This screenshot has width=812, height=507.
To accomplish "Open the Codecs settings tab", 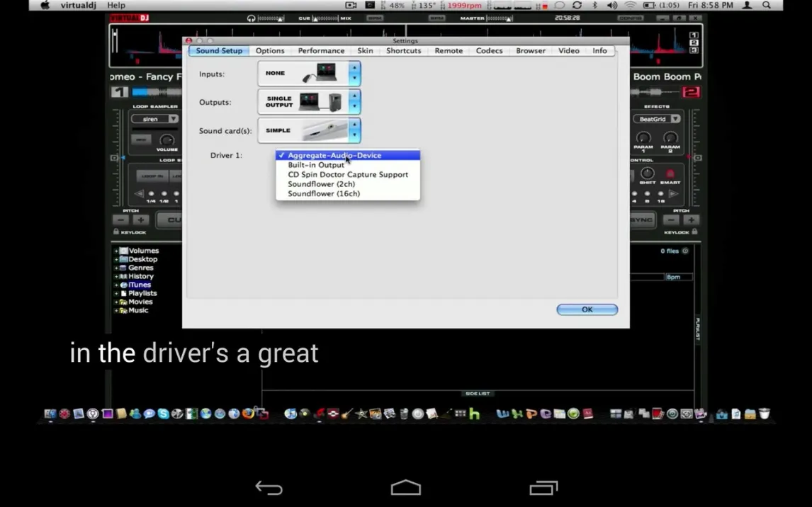I will (489, 51).
